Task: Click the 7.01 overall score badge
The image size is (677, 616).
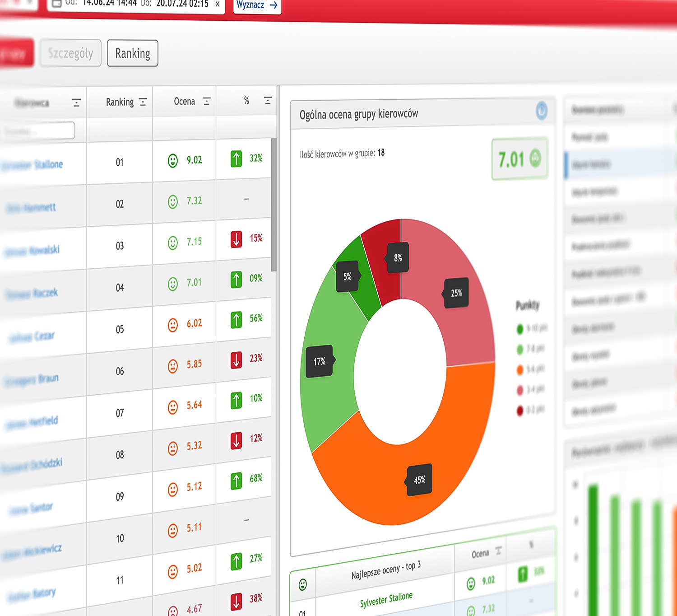Action: [519, 159]
